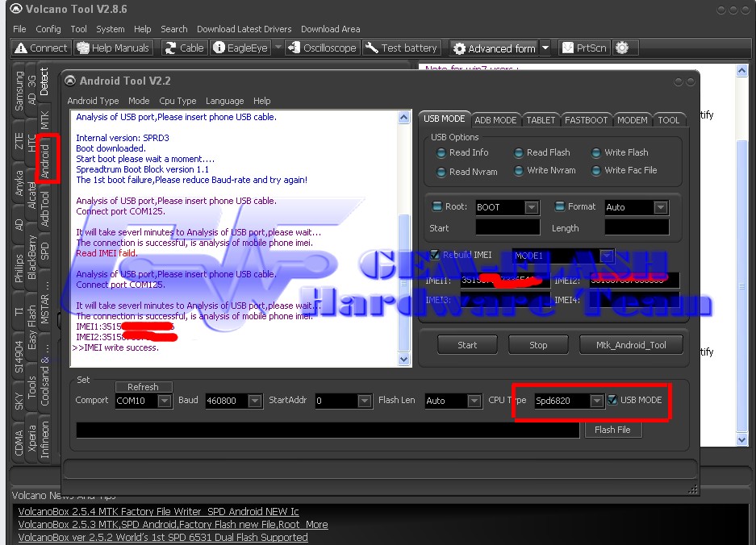Image resolution: width=756 pixels, height=545 pixels.
Task: Open Mtk_Android_Tool
Action: [631, 345]
